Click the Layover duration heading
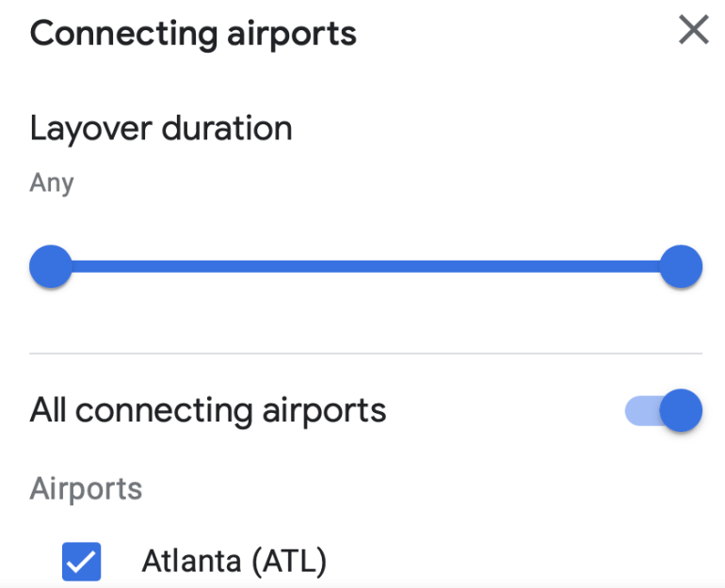The width and height of the screenshot is (725, 588). coord(161,128)
